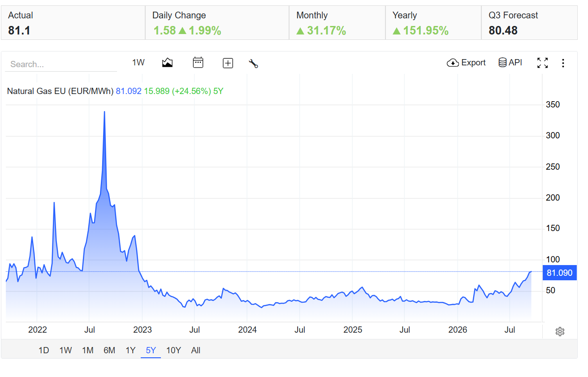588x377 pixels.
Task: Click the Natural Gas EU (EUR/MWh) series label
Action: pos(60,91)
